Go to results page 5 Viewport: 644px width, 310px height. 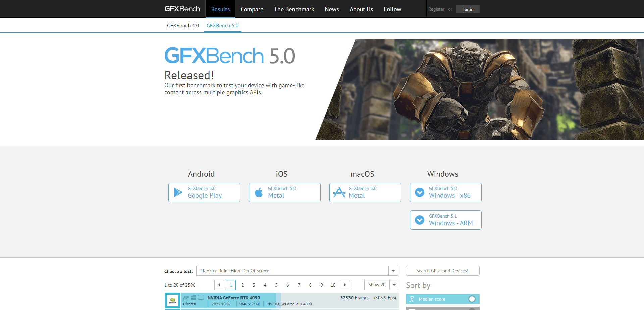(x=276, y=285)
